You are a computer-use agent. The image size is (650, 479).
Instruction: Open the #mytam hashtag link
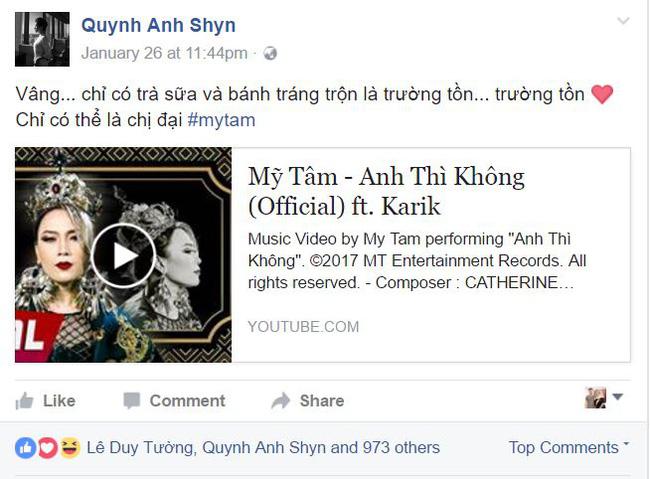point(221,120)
